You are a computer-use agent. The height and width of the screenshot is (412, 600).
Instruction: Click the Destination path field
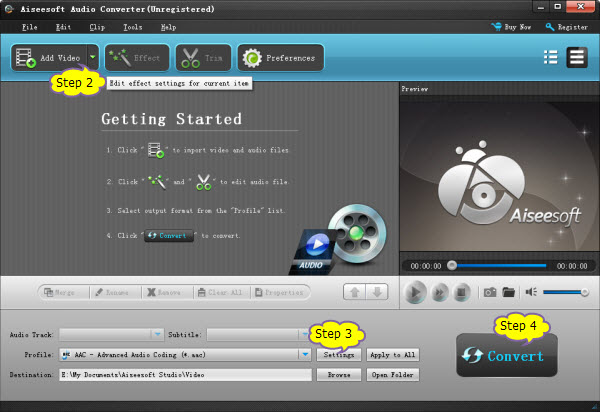click(x=186, y=375)
